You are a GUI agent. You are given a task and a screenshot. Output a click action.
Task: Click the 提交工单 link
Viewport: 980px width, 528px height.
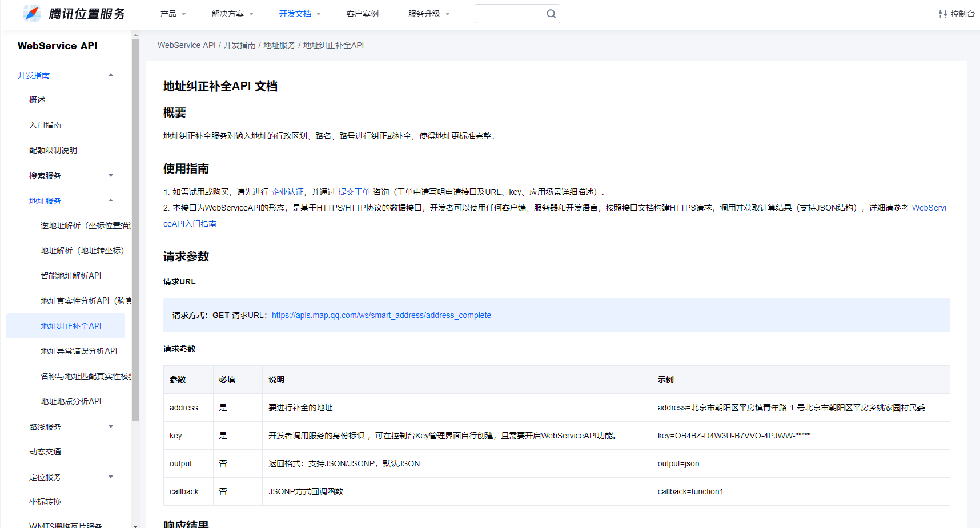[354, 192]
